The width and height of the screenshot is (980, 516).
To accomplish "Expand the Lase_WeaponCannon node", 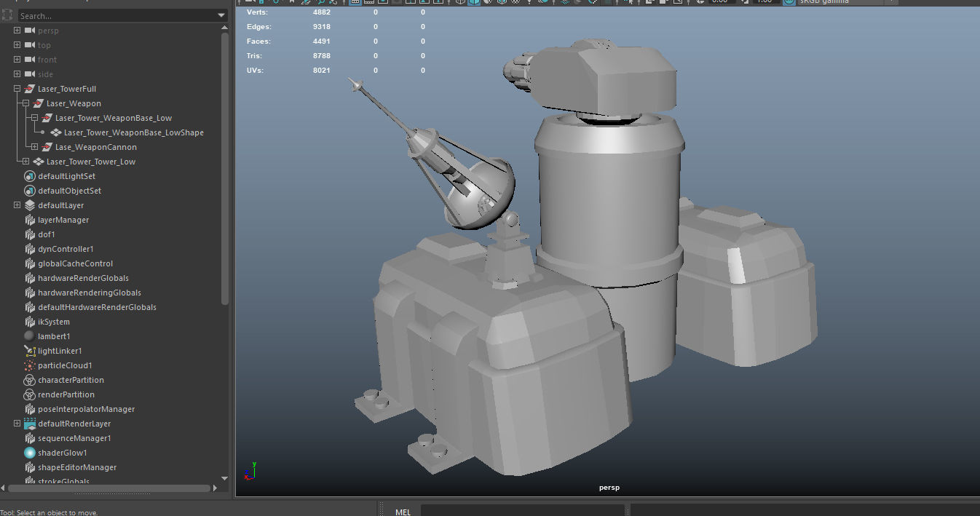I will [34, 147].
